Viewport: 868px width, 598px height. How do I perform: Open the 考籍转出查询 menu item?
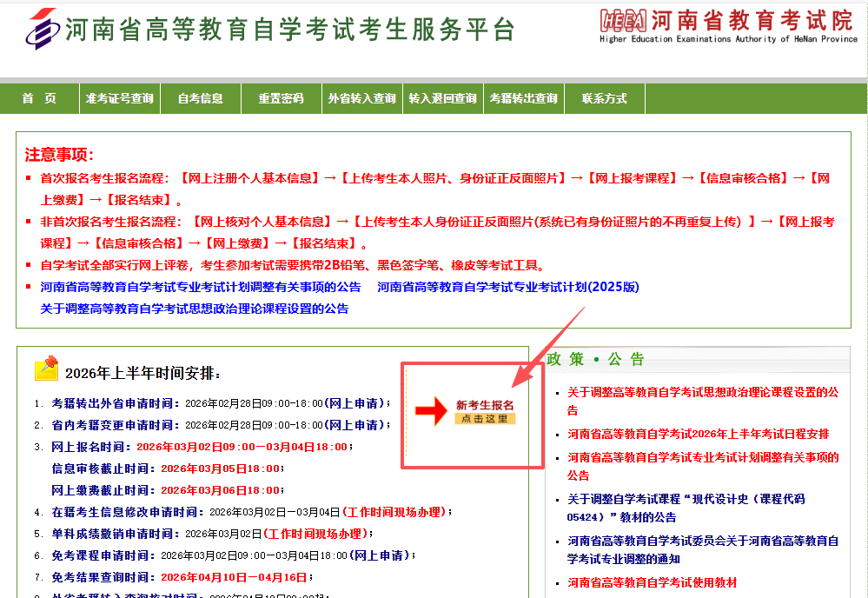click(x=524, y=98)
